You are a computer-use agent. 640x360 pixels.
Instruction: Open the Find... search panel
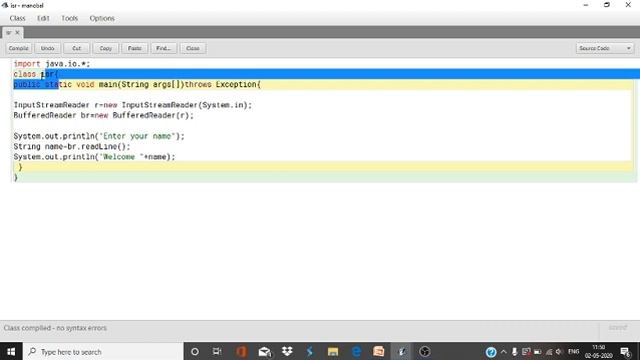click(x=163, y=48)
